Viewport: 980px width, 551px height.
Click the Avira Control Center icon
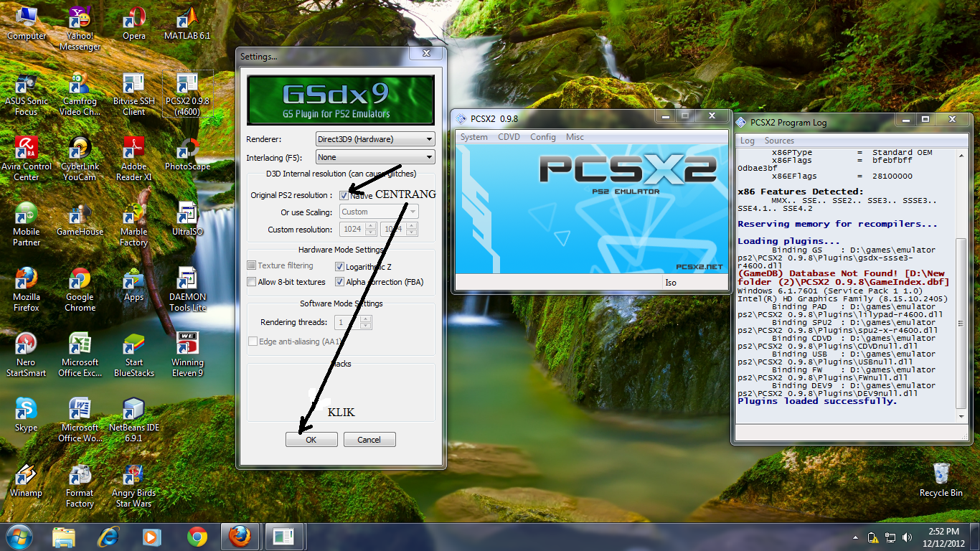point(27,159)
